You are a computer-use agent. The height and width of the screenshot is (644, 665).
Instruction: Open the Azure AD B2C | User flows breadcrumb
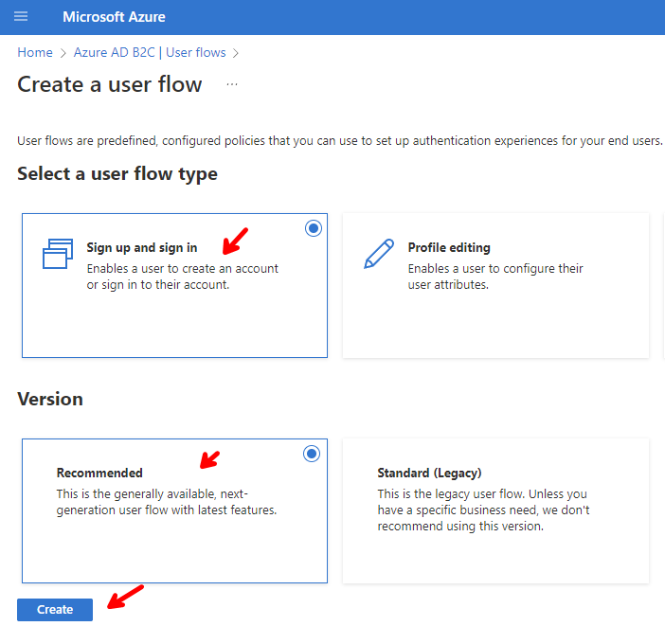pos(150,53)
